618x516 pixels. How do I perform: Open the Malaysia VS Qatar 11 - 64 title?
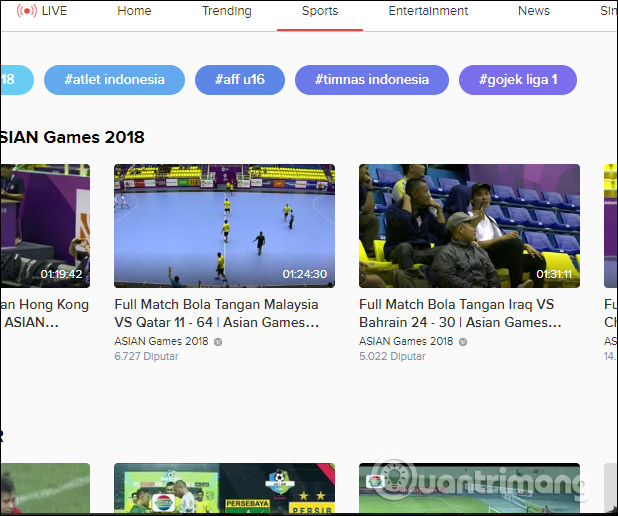click(x=216, y=313)
